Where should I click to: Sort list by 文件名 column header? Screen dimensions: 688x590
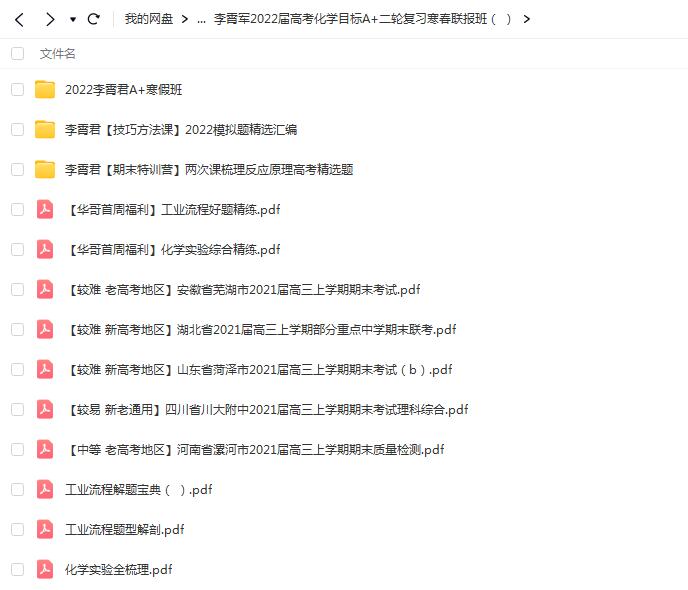click(x=57, y=54)
